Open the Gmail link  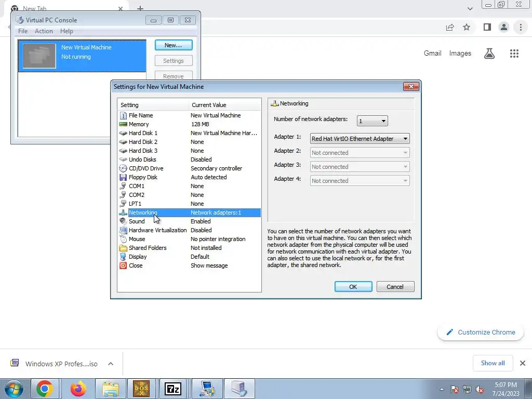(433, 54)
